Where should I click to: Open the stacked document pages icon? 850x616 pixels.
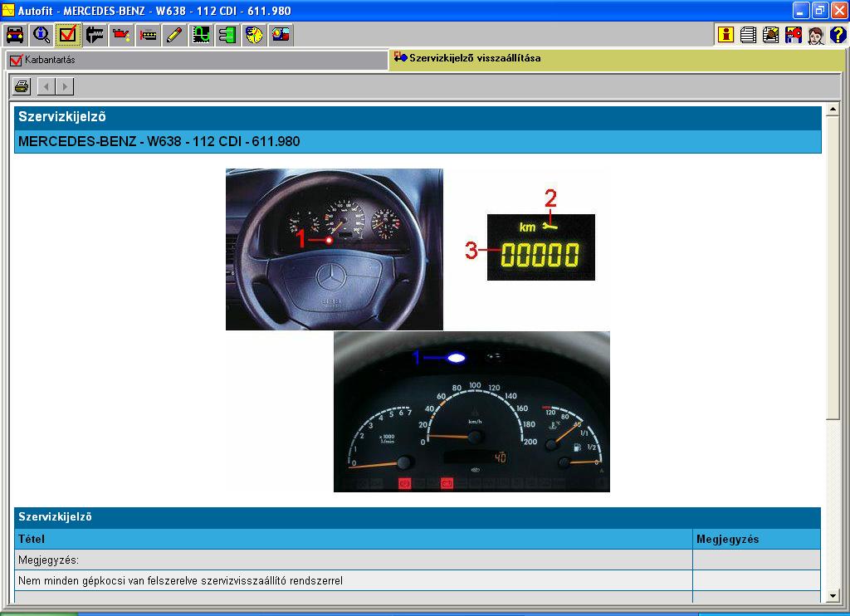point(749,35)
